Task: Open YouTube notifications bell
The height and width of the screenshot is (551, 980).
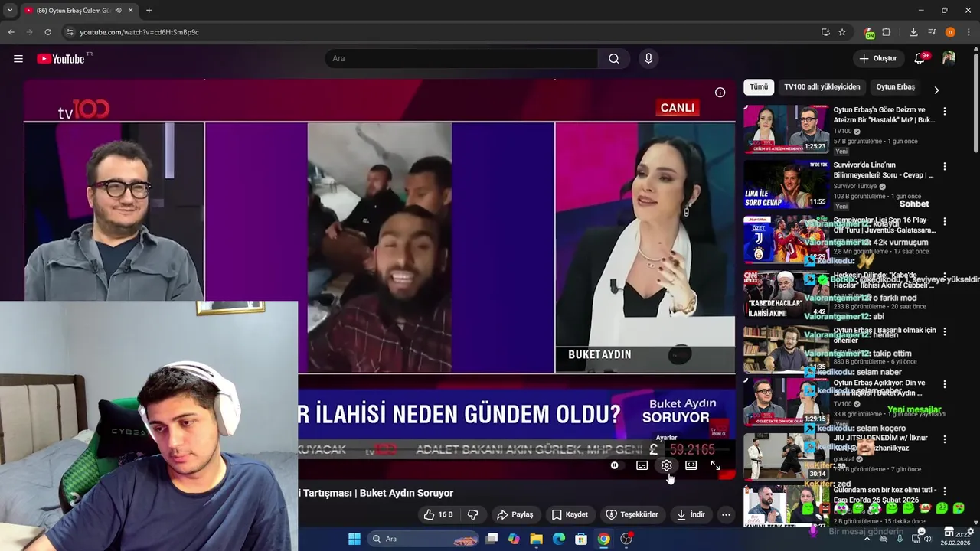Action: (x=920, y=59)
